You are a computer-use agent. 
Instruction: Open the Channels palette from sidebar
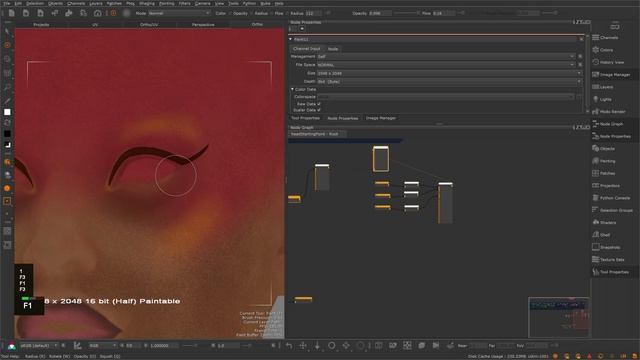605,38
